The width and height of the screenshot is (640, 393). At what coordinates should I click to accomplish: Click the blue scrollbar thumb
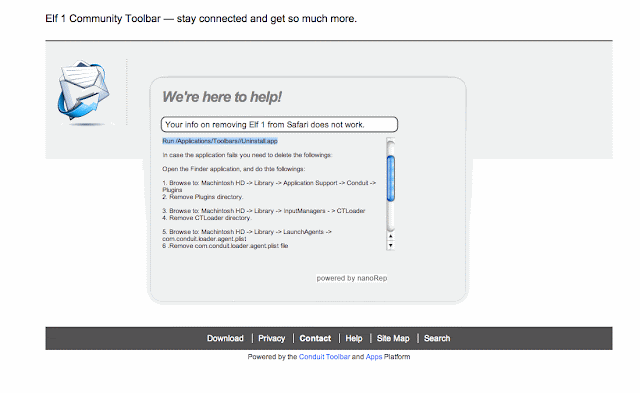coord(391,178)
